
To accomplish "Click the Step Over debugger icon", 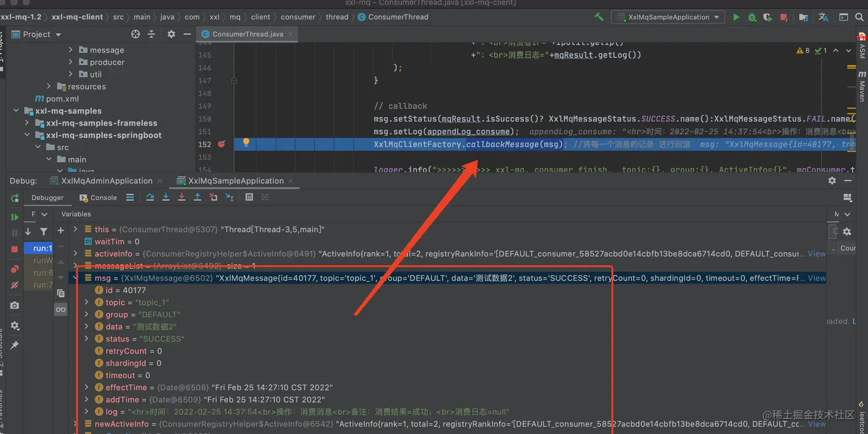I will [x=150, y=197].
